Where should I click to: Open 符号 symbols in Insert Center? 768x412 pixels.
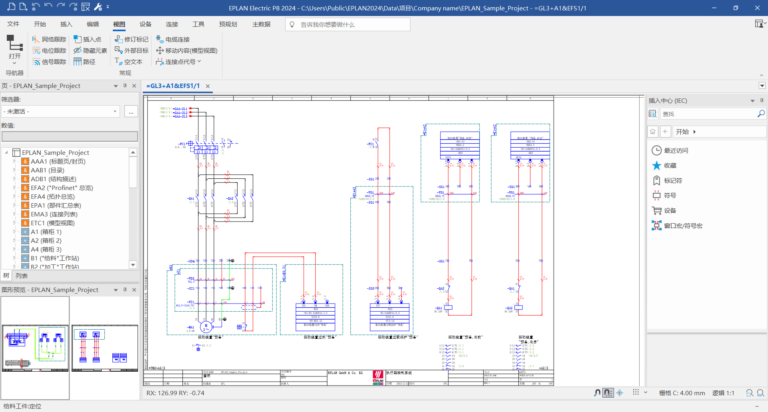coord(664,195)
